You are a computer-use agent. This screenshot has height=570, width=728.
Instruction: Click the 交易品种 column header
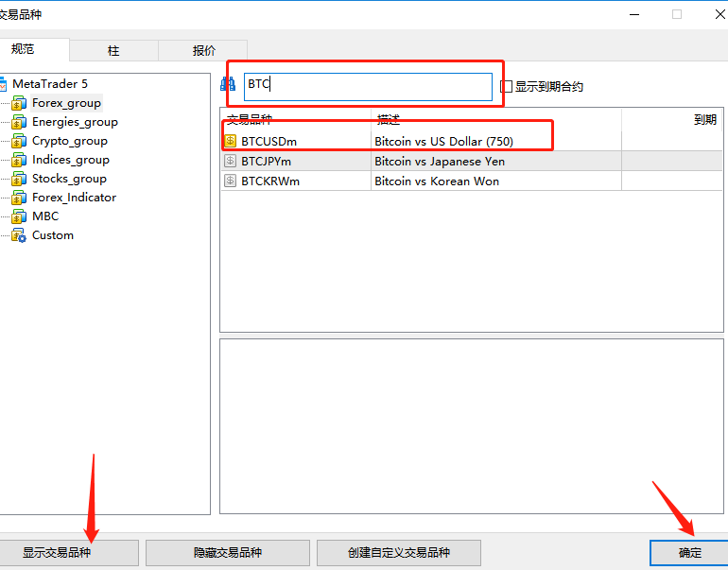tap(296, 119)
